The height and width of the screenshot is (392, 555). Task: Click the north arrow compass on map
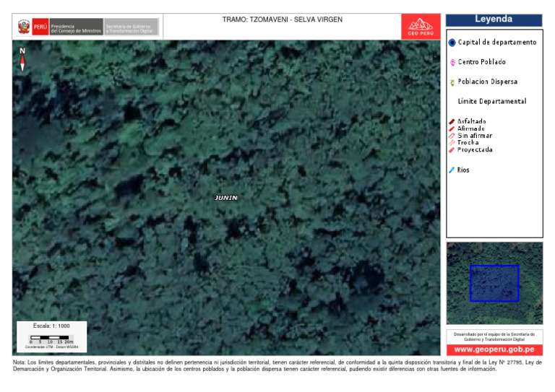[22, 59]
